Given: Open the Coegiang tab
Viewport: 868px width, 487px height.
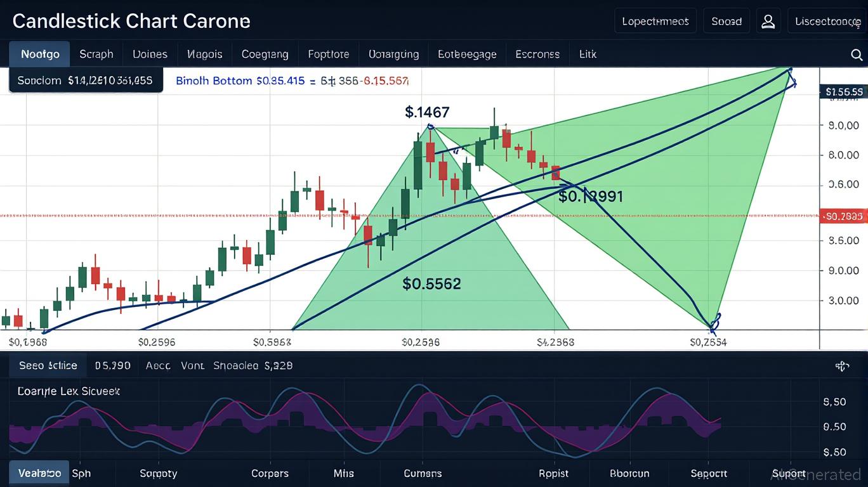Looking at the screenshot, I should [x=265, y=55].
